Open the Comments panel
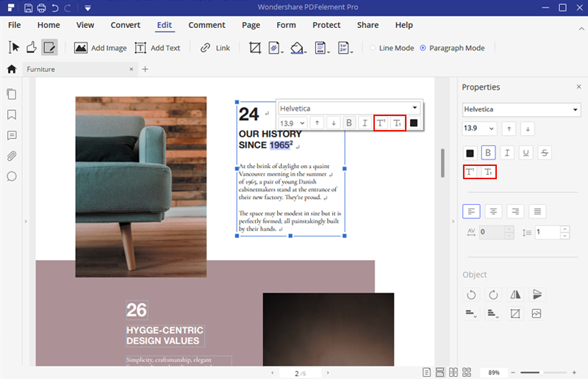This screenshot has height=379, width=588. 12,135
